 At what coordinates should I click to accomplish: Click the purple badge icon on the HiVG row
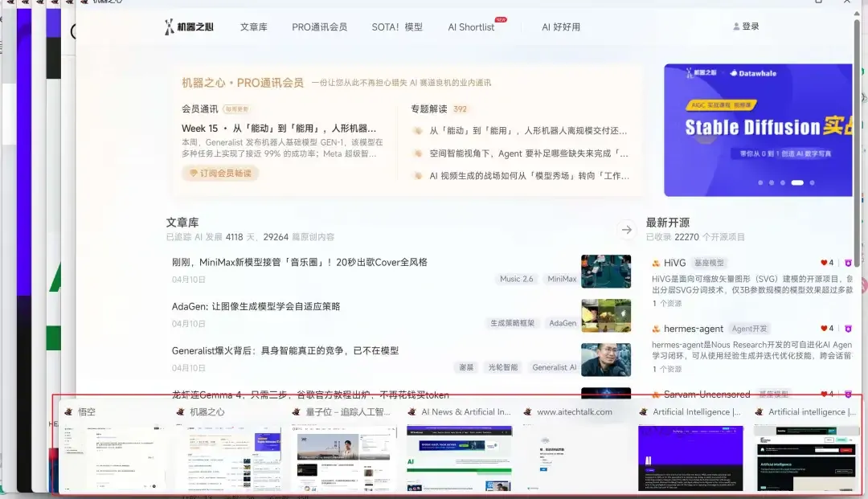848,263
